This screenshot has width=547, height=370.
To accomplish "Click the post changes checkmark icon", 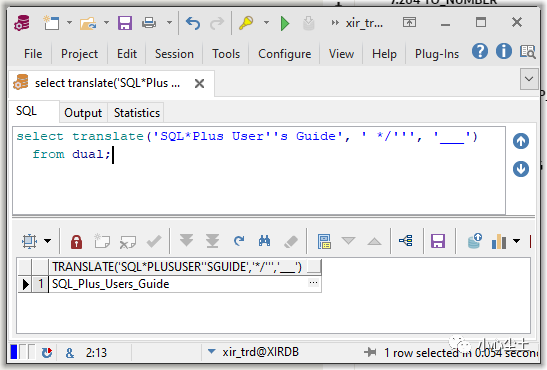I will click(x=154, y=241).
